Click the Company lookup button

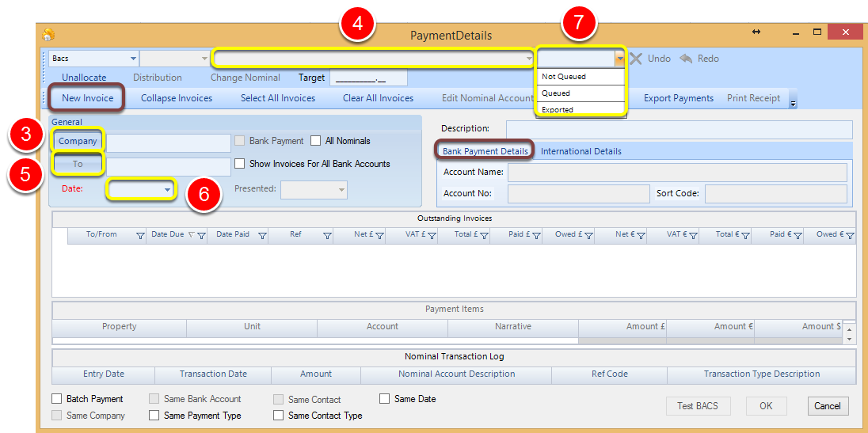(78, 141)
